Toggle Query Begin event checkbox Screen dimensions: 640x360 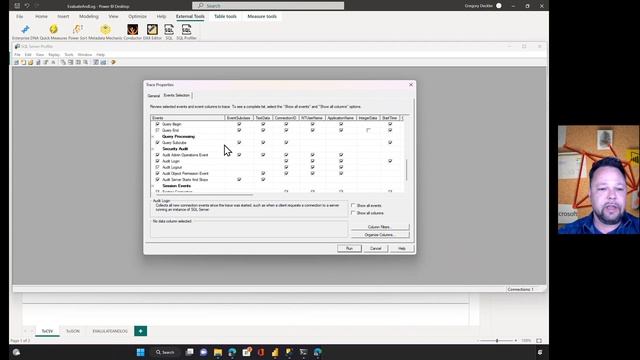click(158, 124)
